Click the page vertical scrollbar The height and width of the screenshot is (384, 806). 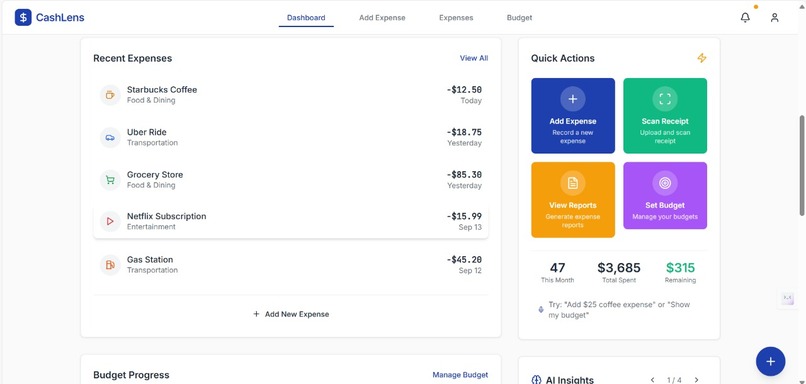tap(802, 166)
